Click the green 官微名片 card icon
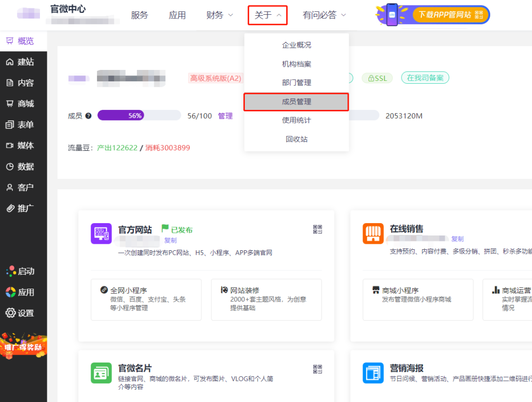This screenshot has height=402, width=532. (x=101, y=373)
